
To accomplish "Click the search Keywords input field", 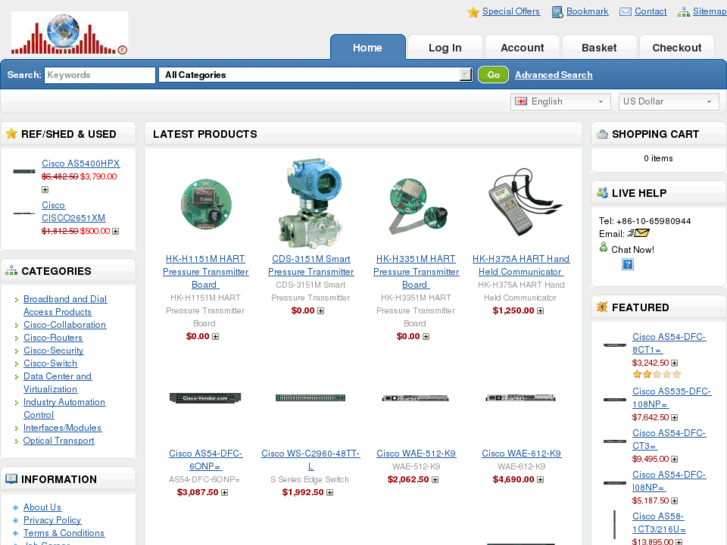I will click(100, 75).
